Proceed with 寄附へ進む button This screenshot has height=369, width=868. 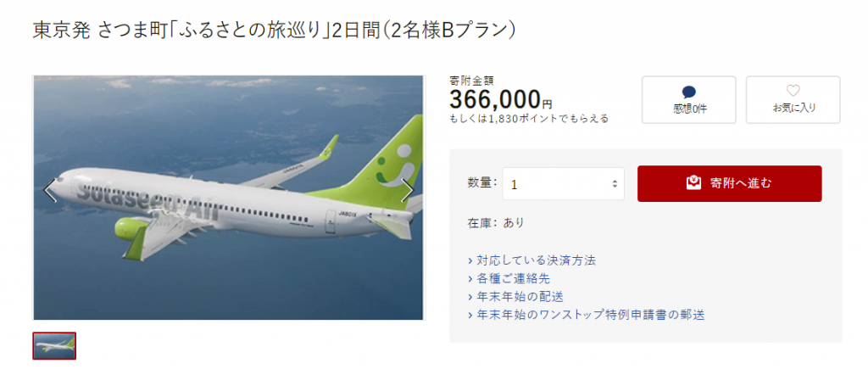[x=730, y=183]
